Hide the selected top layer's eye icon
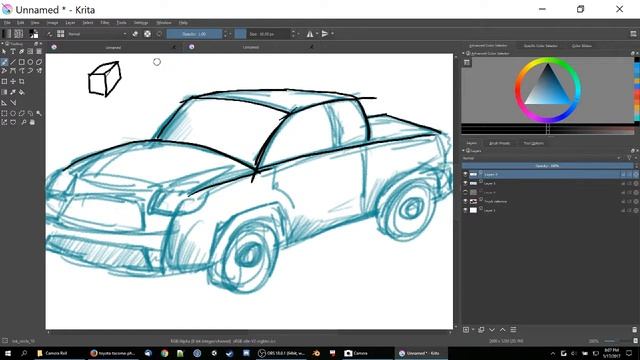 [465, 174]
